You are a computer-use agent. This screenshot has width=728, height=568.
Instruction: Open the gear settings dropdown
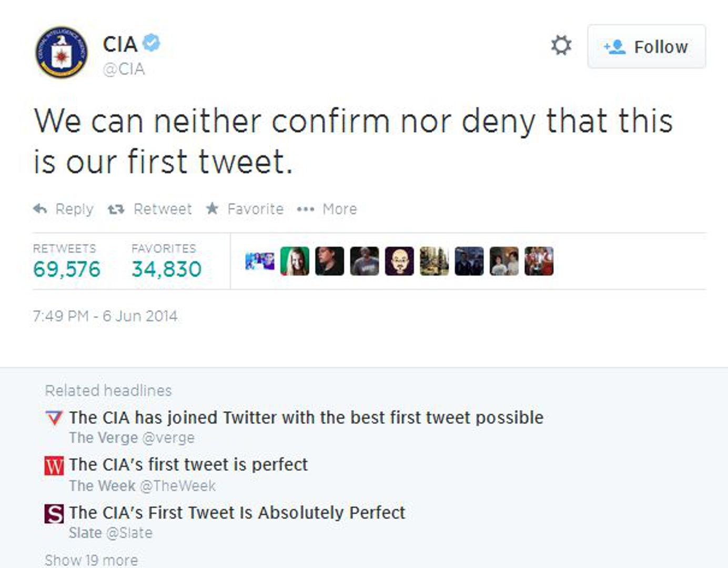point(561,46)
